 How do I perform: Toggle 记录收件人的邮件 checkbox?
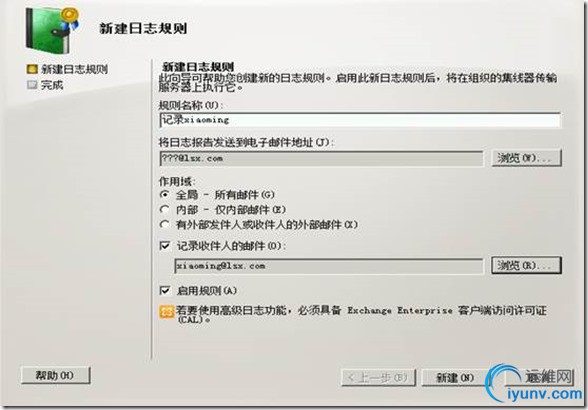tap(165, 246)
